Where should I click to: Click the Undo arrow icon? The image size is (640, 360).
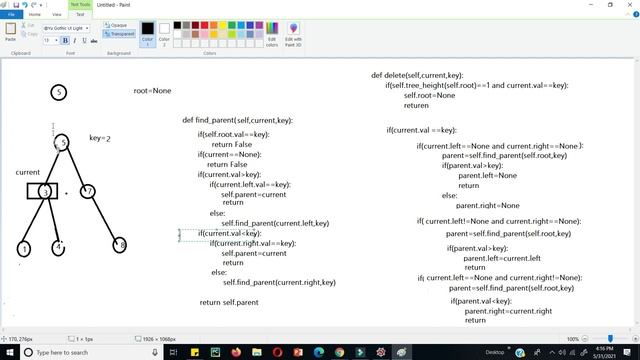(25, 5)
